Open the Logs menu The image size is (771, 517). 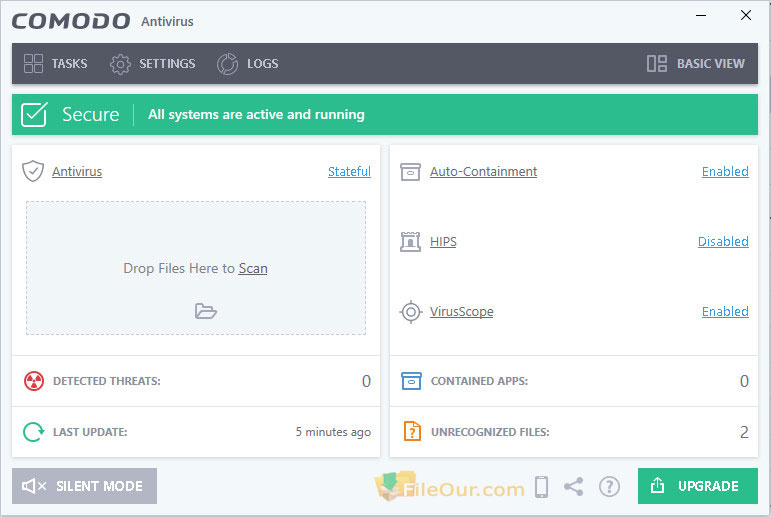pos(248,64)
